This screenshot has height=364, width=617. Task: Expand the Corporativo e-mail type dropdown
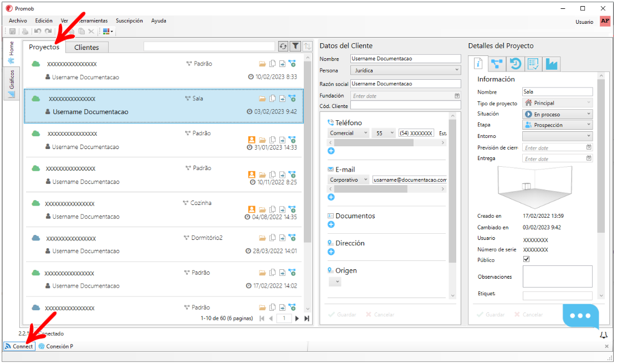click(349, 180)
